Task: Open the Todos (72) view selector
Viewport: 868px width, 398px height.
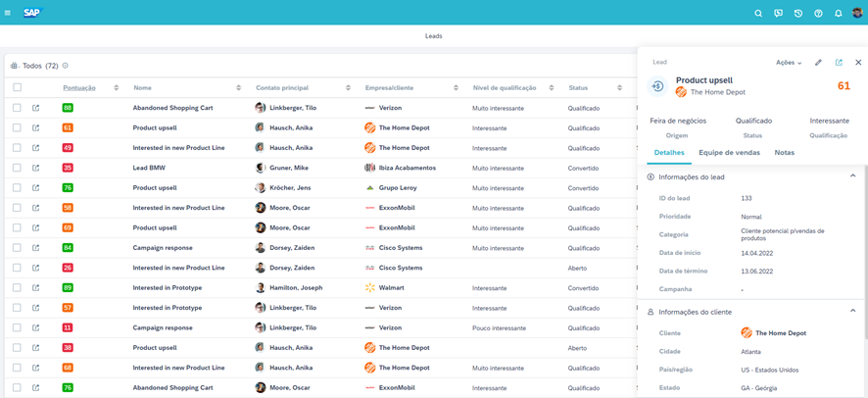Action: [x=40, y=66]
